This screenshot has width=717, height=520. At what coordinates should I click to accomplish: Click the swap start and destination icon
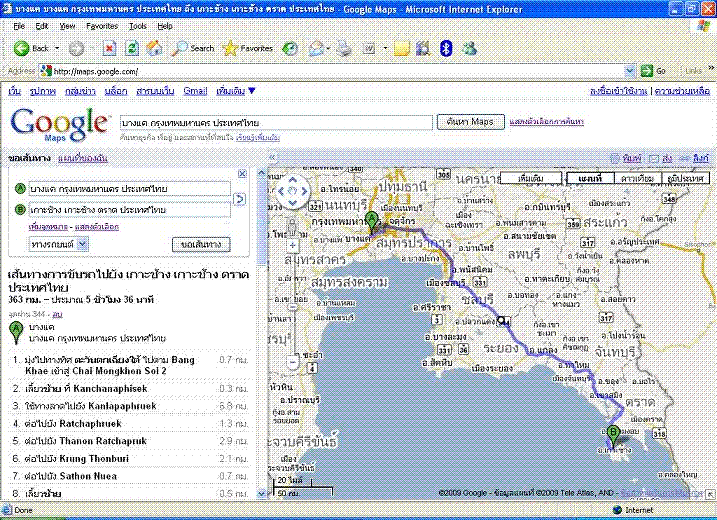[239, 199]
